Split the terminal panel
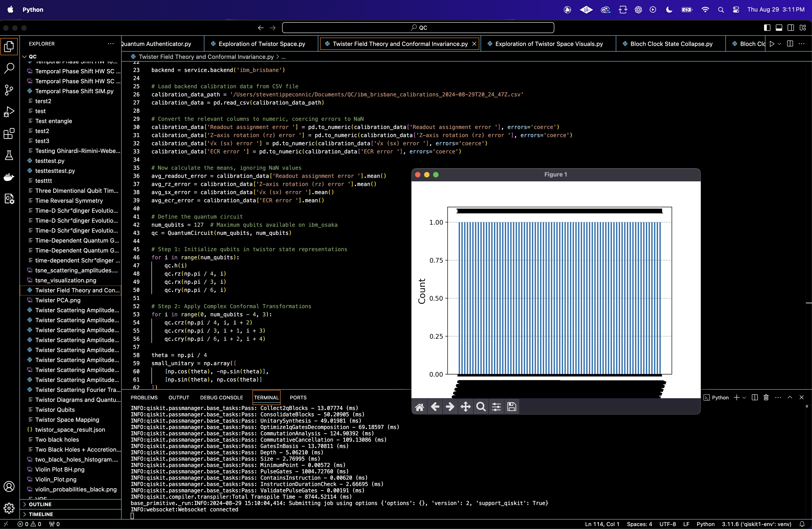Viewport: 812px width, 529px height. pos(755,398)
